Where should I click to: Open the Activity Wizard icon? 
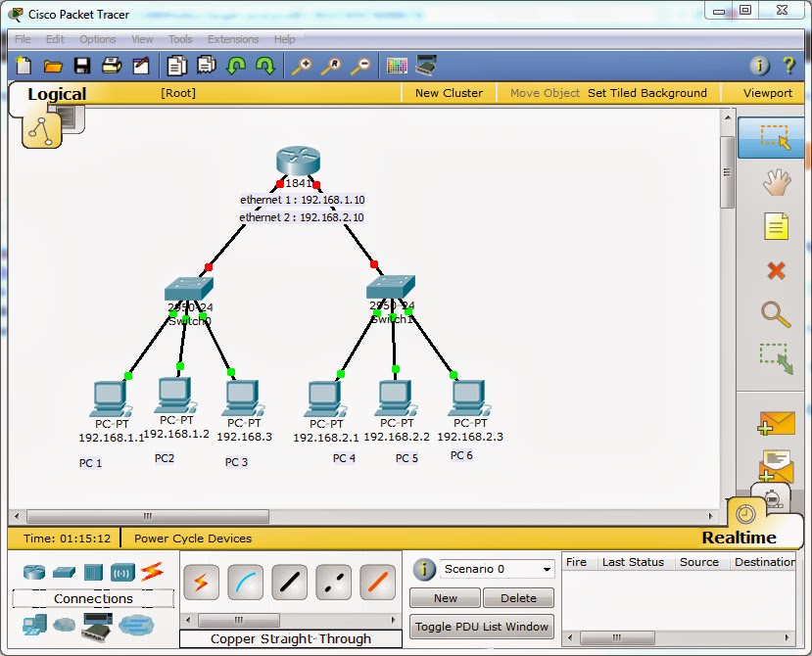141,66
